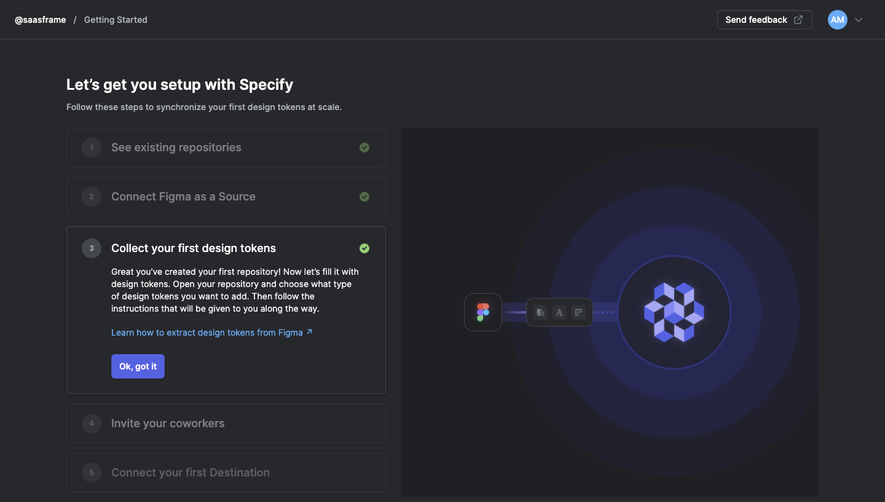Click the typography 'A' token icon
Viewport: 885px width, 502px height.
(559, 312)
